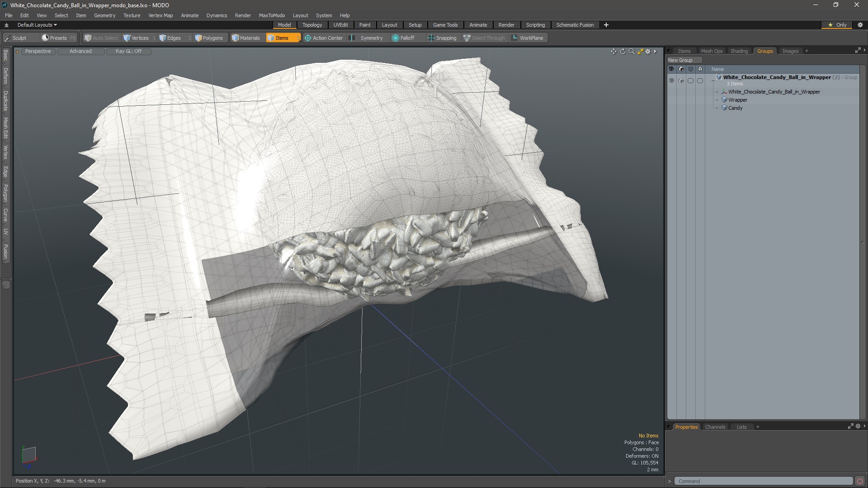Viewport: 868px width, 488px height.
Task: Click the Command input field
Action: tap(763, 481)
